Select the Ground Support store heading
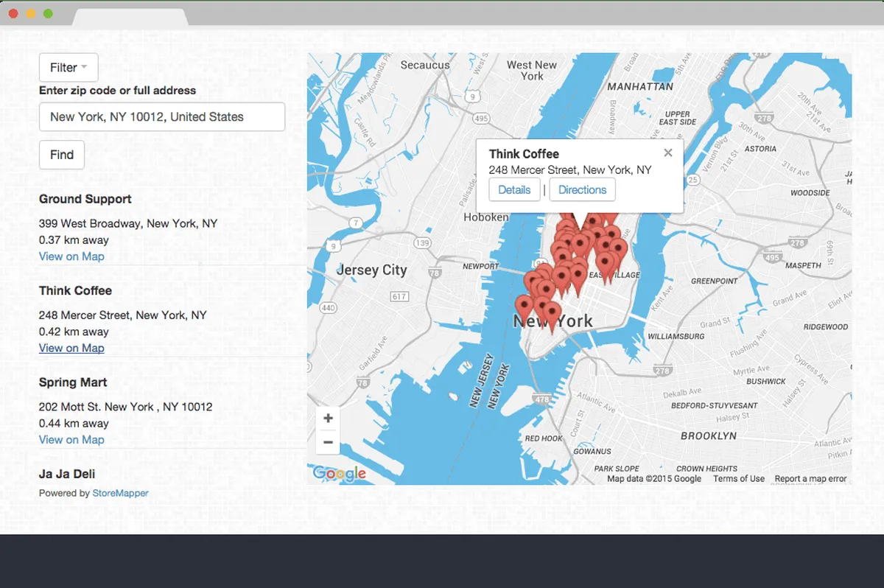884x588 pixels. (x=85, y=199)
